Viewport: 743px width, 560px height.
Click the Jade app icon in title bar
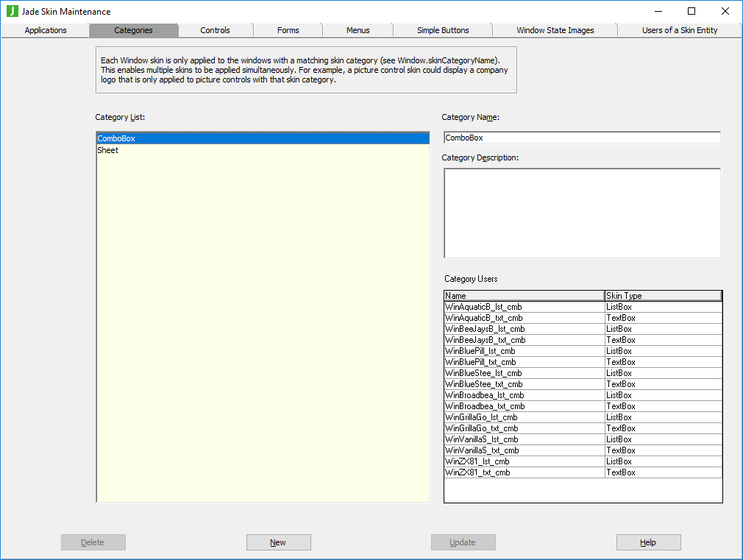click(x=12, y=11)
